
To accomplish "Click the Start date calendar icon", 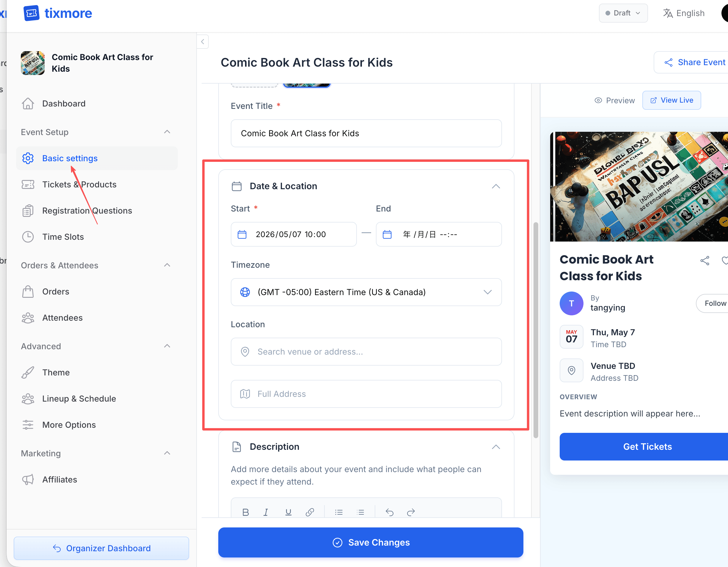I will [242, 234].
